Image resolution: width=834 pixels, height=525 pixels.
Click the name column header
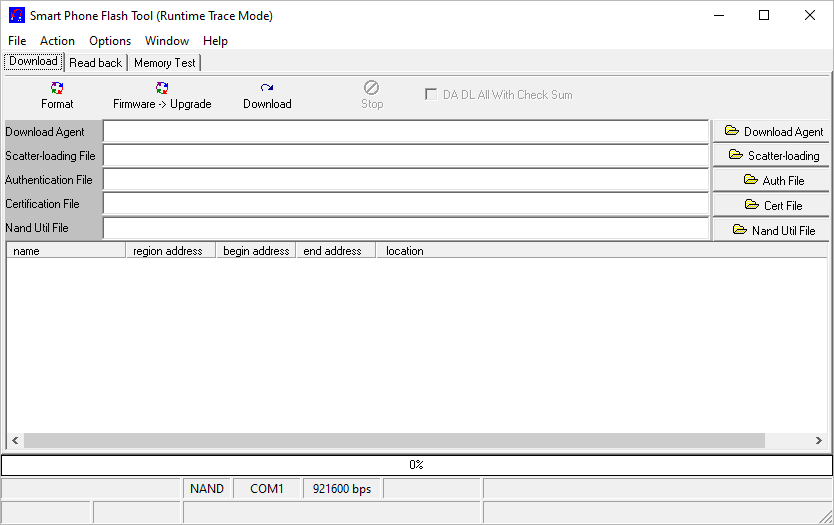(66, 251)
